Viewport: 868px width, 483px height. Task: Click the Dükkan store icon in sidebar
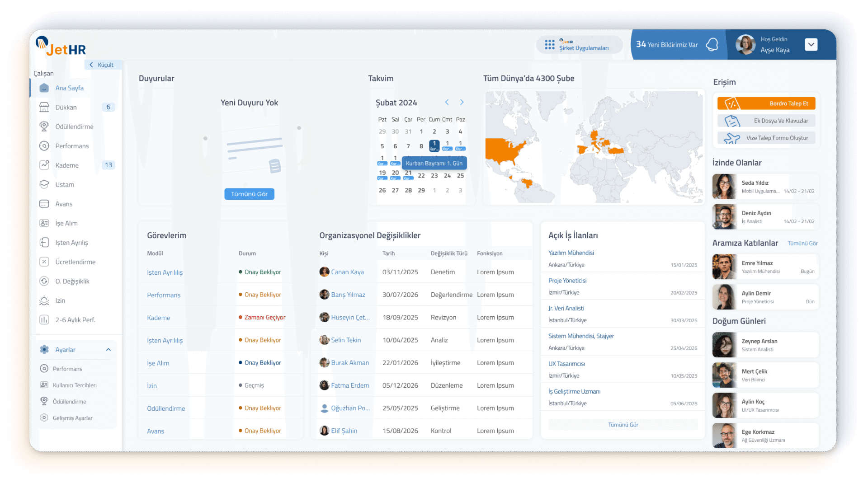44,107
